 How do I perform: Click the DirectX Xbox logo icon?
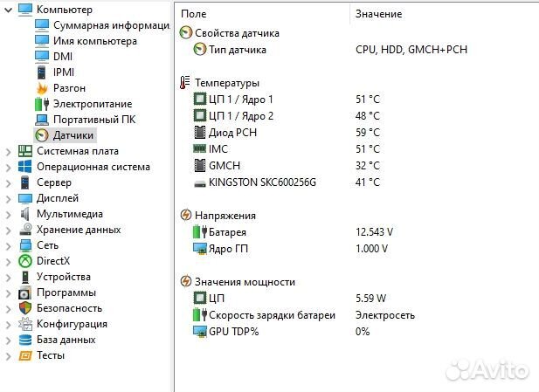(25, 261)
